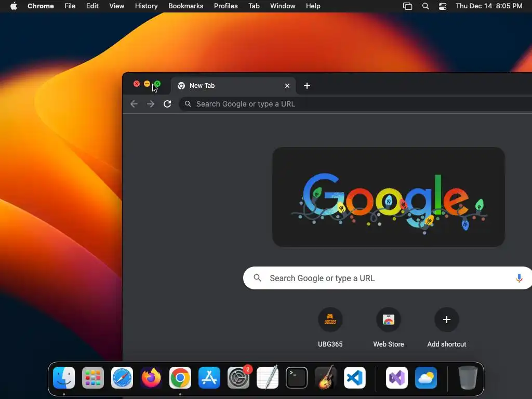
Task: Open the Trash in the dock
Action: (x=468, y=378)
